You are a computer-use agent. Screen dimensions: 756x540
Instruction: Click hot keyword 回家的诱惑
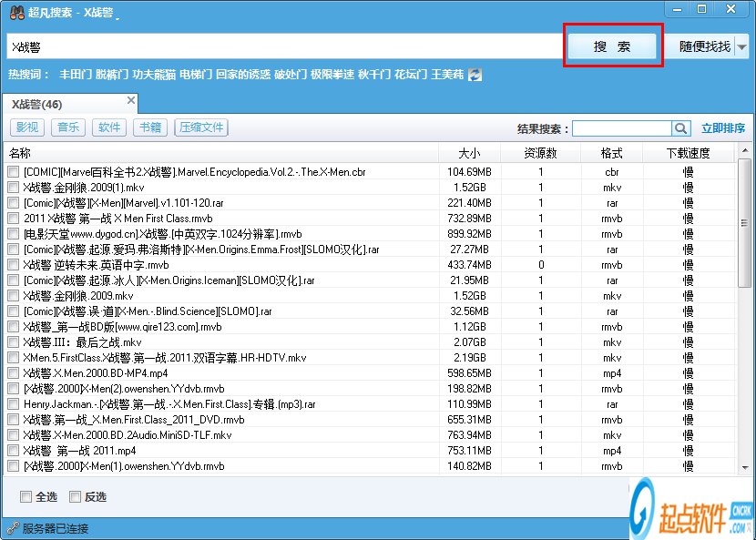pyautogui.click(x=243, y=75)
